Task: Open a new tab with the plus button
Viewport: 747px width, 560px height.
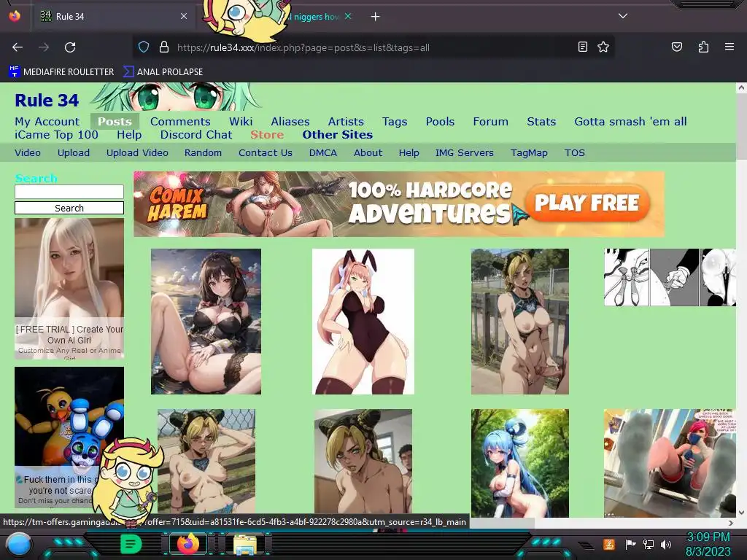Action: click(x=376, y=17)
